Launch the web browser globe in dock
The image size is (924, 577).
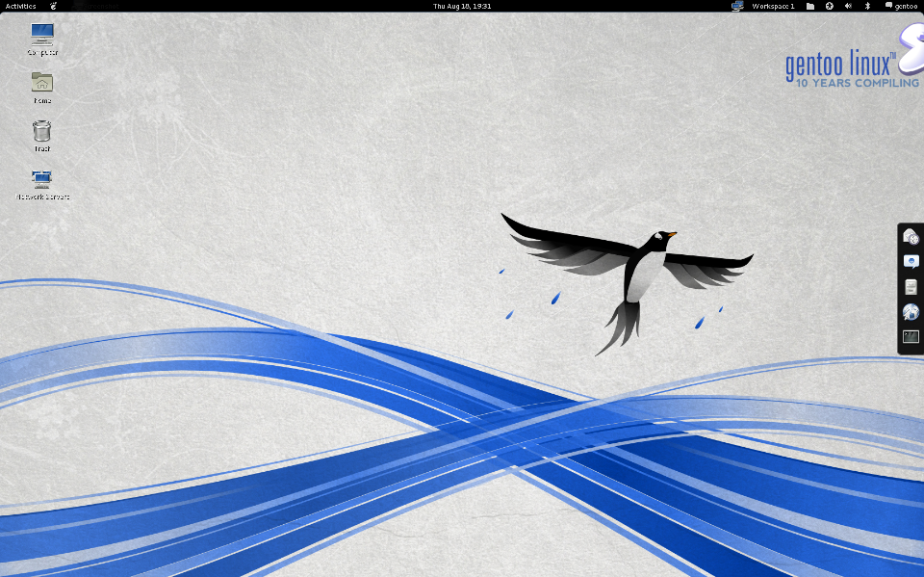click(911, 311)
